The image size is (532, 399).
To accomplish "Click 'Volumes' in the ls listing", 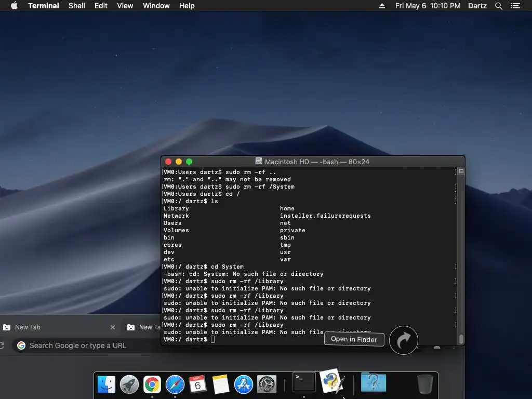I will coord(176,230).
